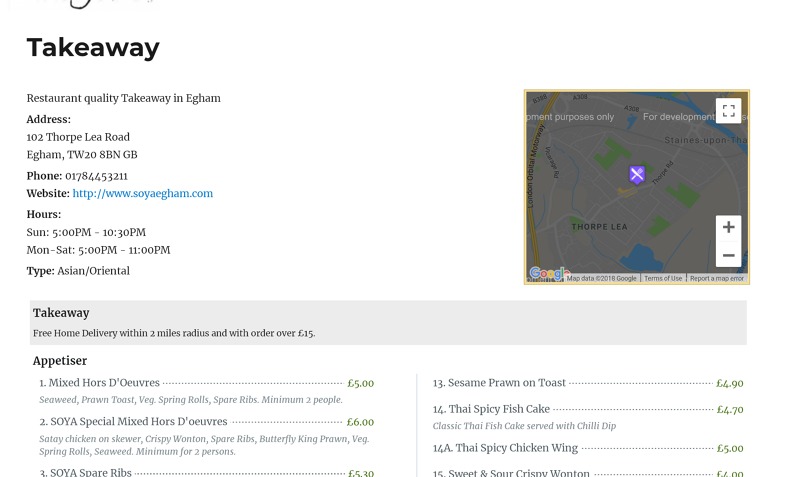Toggle fullscreen view on the map
Image resolution: width=800 pixels, height=477 pixels.
[728, 111]
